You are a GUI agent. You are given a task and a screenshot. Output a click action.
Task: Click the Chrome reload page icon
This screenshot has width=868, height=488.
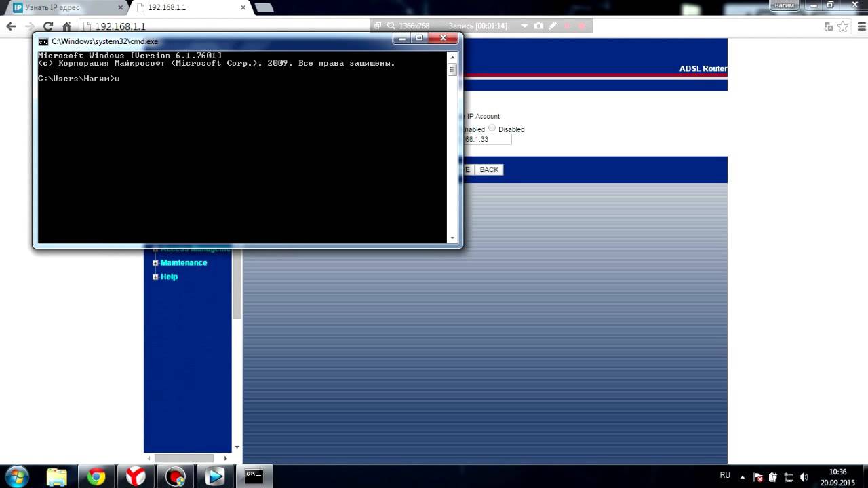[48, 26]
